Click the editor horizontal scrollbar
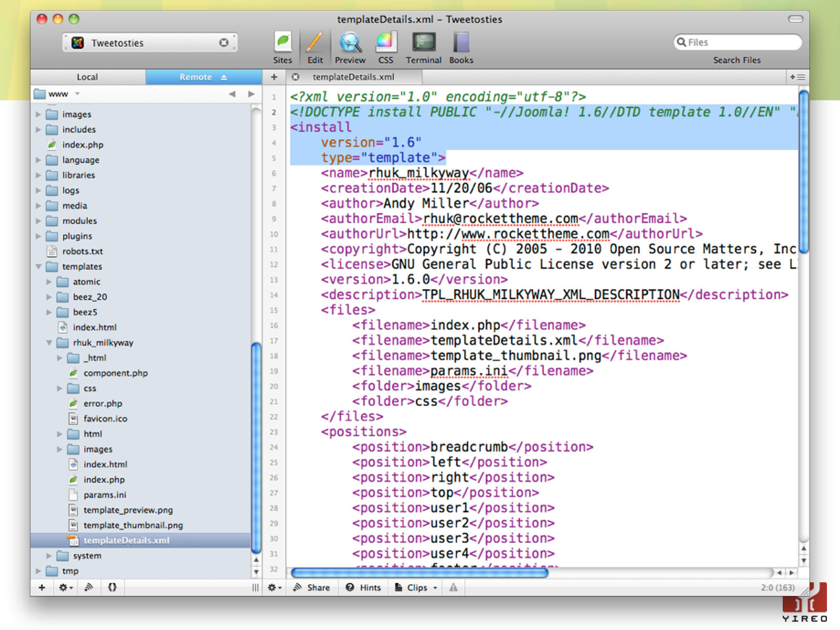The image size is (840, 630). click(x=419, y=572)
